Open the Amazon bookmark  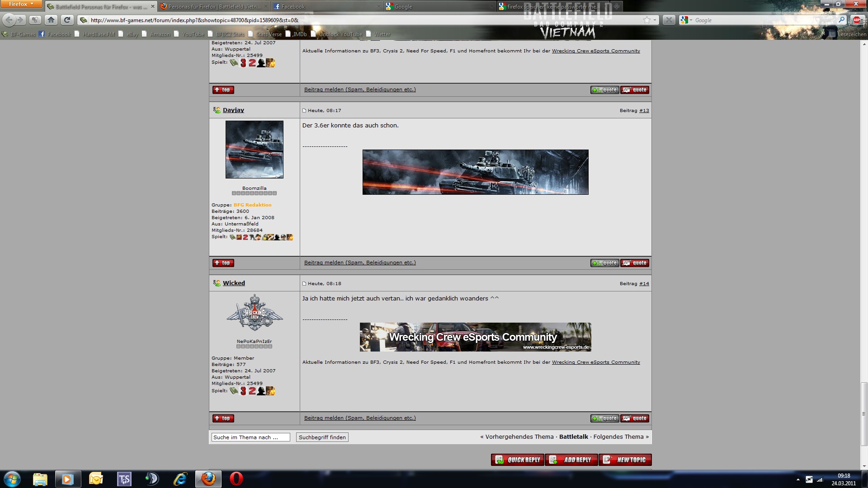click(156, 34)
